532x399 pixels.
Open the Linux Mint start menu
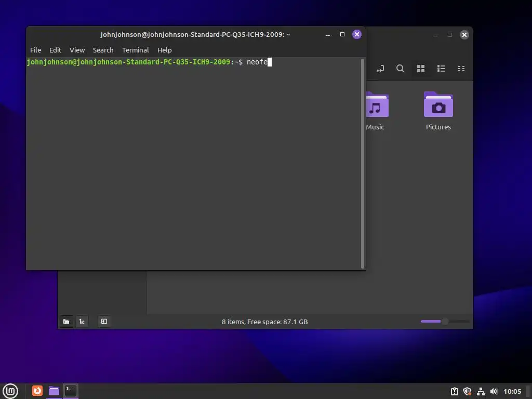click(10, 391)
